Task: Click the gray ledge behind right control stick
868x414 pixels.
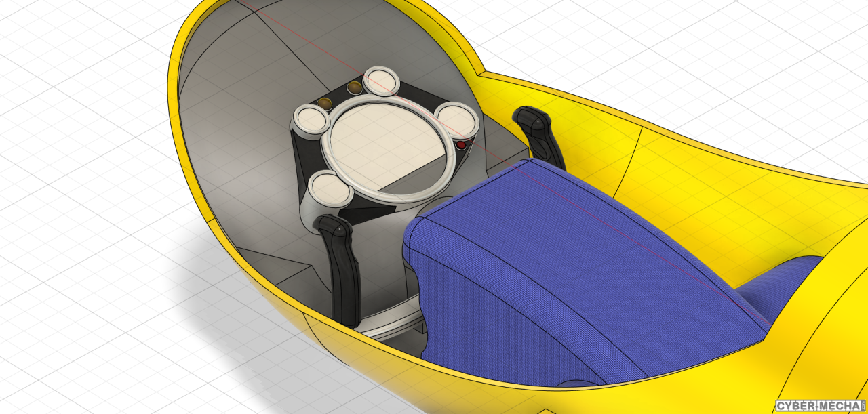Action: pyautogui.click(x=505, y=148)
